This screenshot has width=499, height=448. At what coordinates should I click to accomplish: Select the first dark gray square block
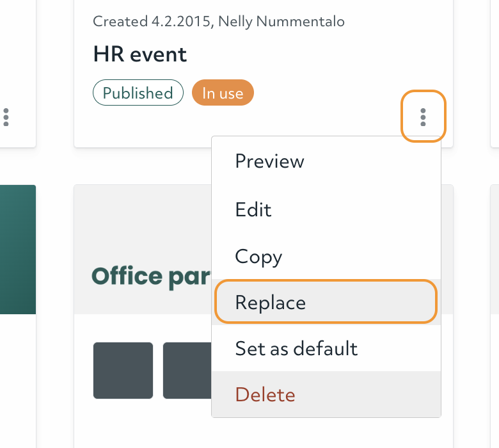click(x=123, y=371)
